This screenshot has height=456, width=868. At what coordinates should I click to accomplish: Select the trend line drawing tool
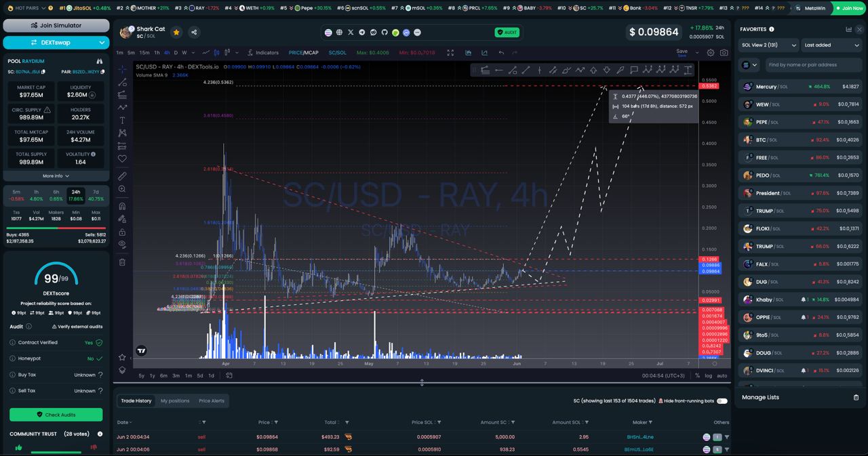[x=122, y=82]
